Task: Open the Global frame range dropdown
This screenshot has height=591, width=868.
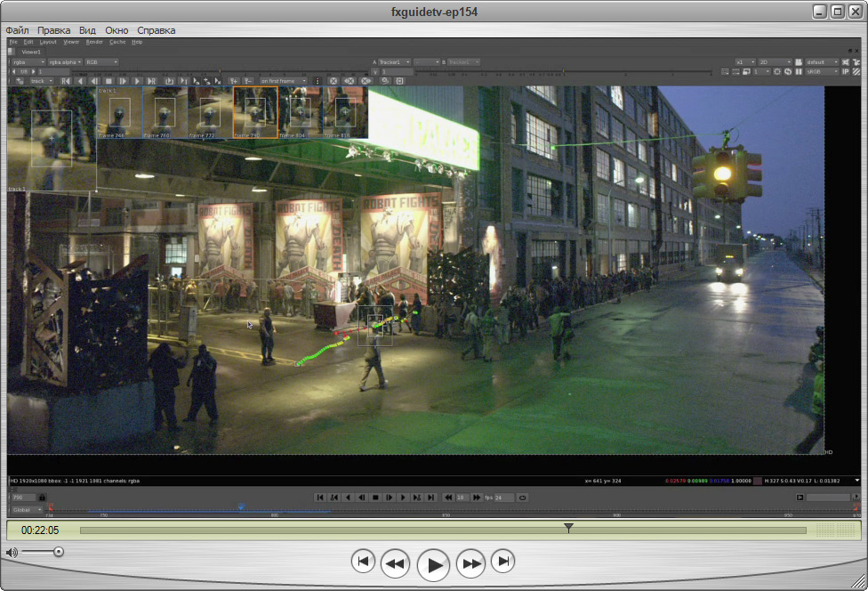Action: (26, 510)
